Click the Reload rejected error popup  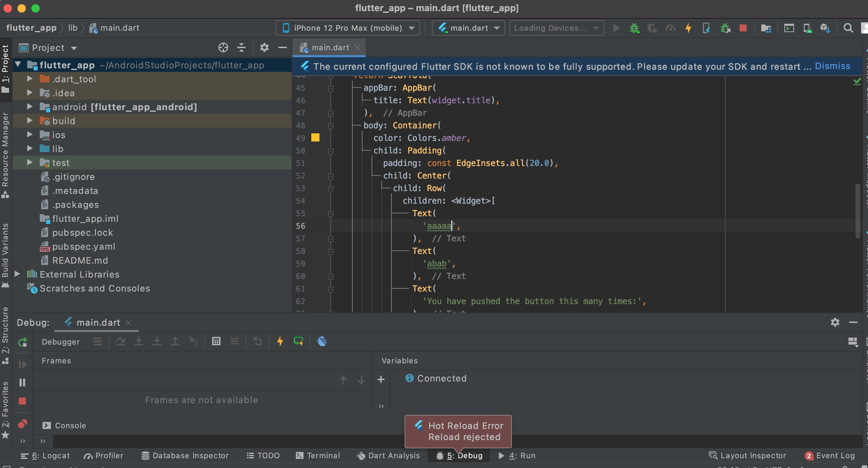click(x=458, y=431)
